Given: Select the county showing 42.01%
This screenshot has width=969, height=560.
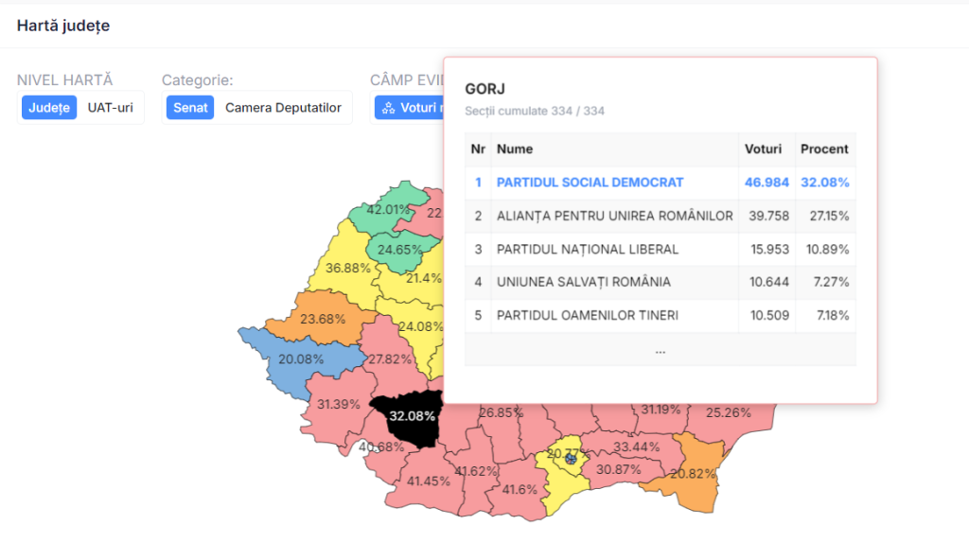Looking at the screenshot, I should point(388,210).
